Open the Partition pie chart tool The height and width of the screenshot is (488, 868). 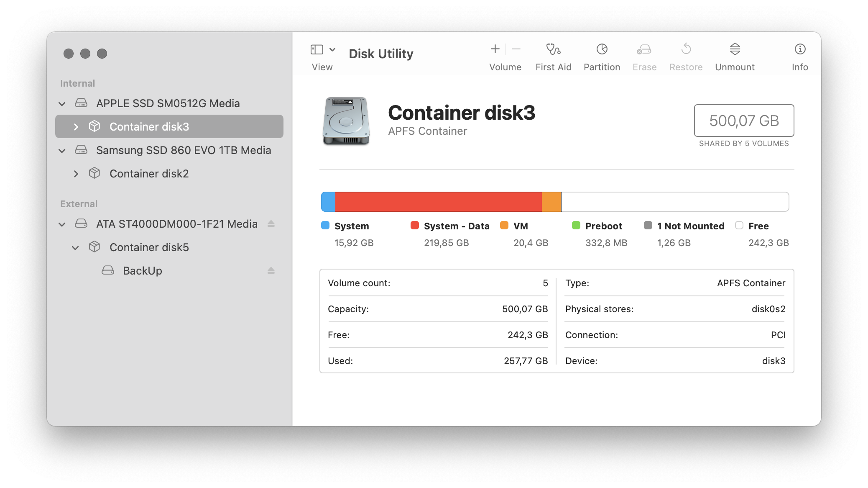click(x=602, y=49)
